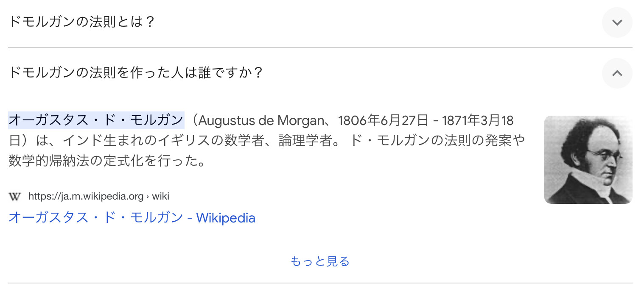
Task: Click the question text "ドモルガンの法則とは？"
Action: coord(81,22)
